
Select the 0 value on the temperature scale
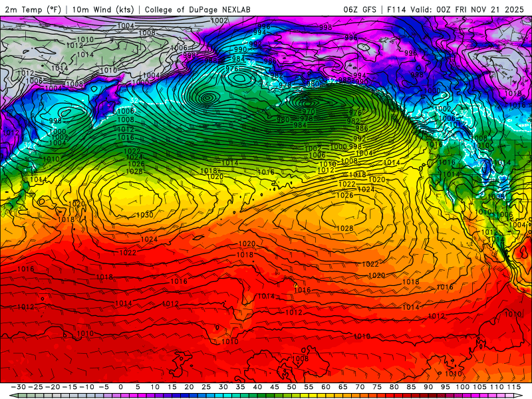[x=121, y=387]
